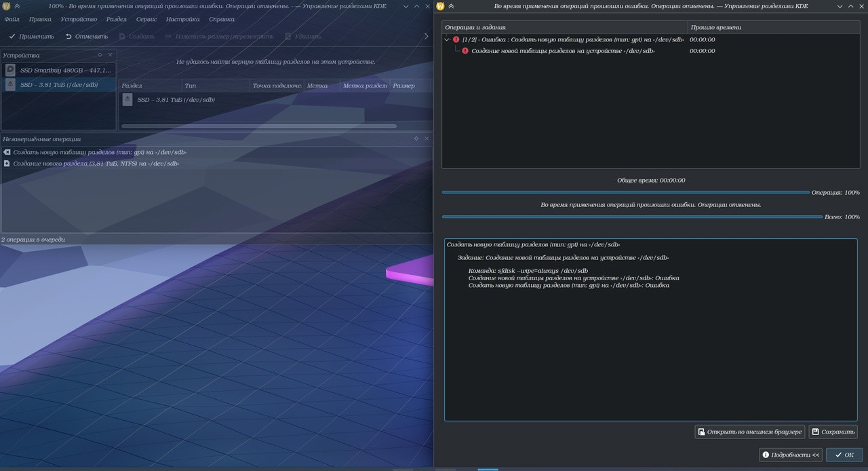Select '[1/2] - Ошибка' operation row

pos(650,39)
